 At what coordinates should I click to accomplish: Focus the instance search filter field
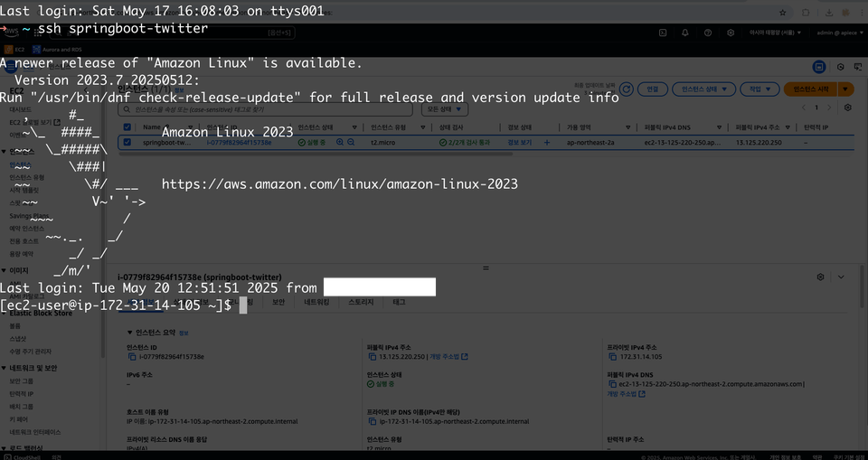[x=265, y=109]
